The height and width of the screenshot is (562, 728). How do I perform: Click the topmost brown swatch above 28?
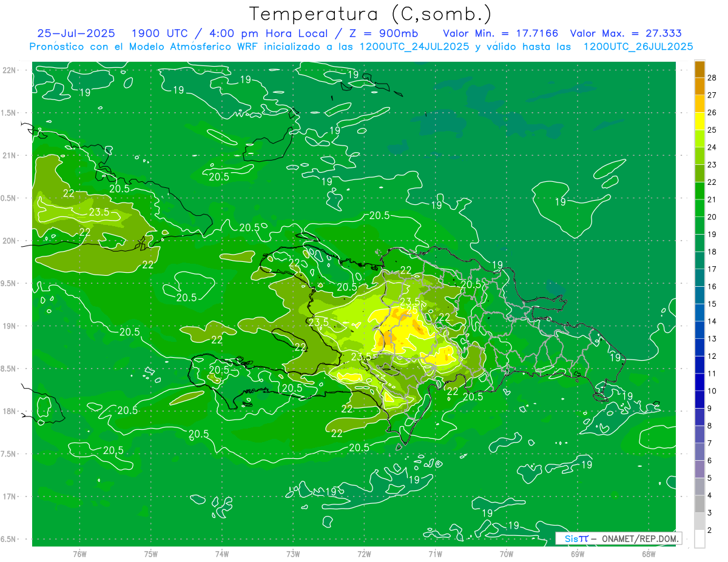(x=699, y=69)
